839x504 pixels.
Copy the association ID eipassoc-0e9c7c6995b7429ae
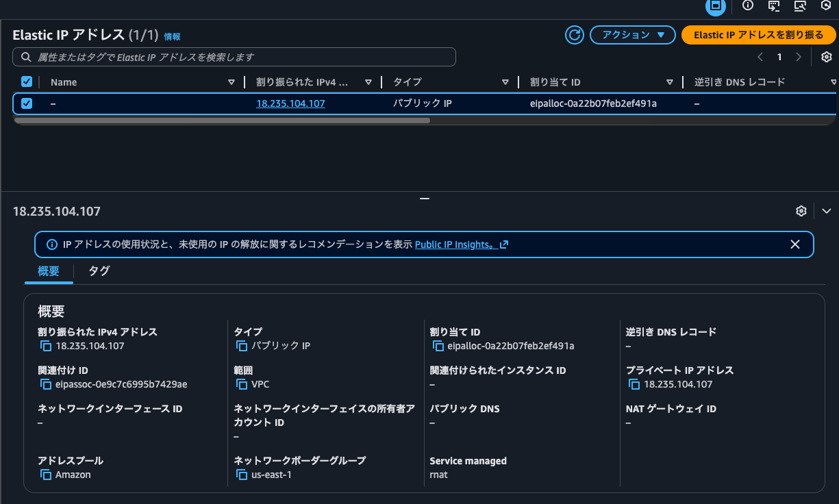pos(45,384)
